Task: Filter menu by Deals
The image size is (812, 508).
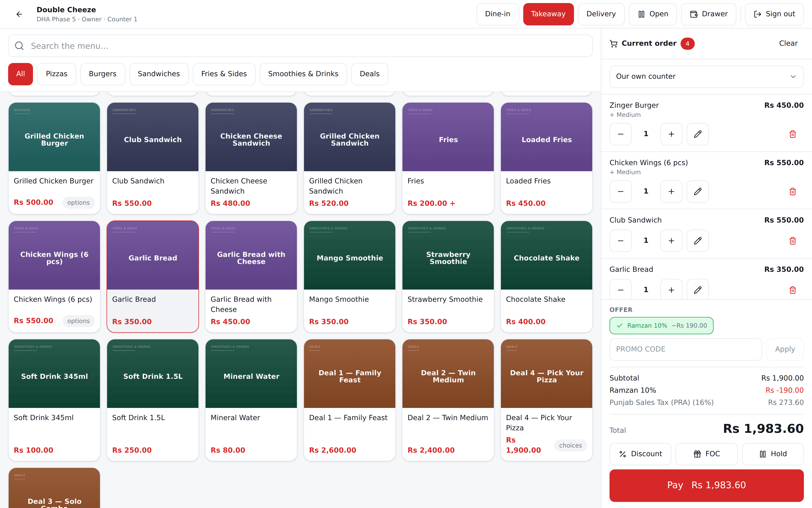Action: 369,74
